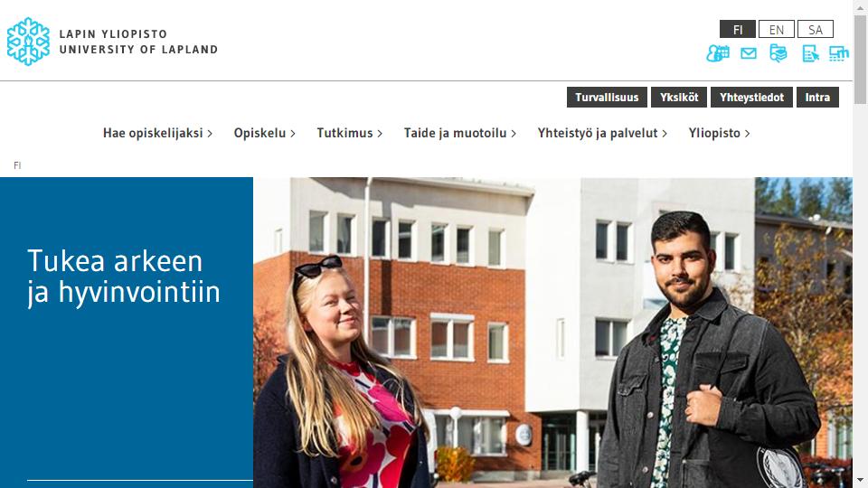
Task: Click the University of Lapland snowflake logo
Action: [x=28, y=42]
